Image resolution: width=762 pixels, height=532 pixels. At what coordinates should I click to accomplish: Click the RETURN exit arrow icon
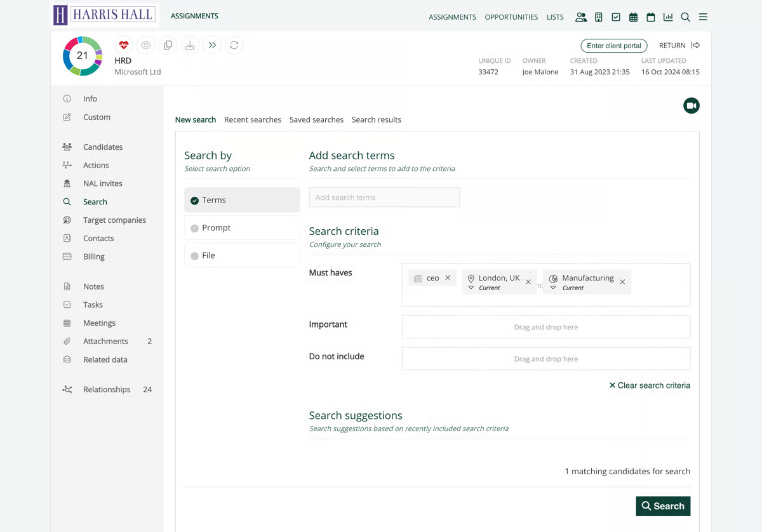click(696, 45)
